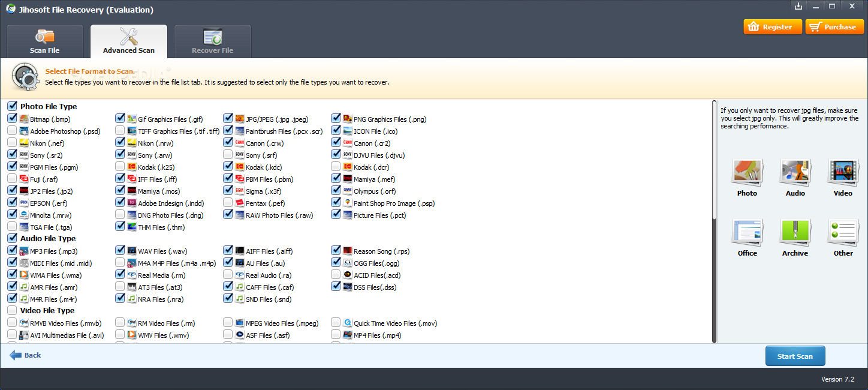Click the Kodak (.kdc) icon
The image size is (868, 390).
pyautogui.click(x=240, y=167)
